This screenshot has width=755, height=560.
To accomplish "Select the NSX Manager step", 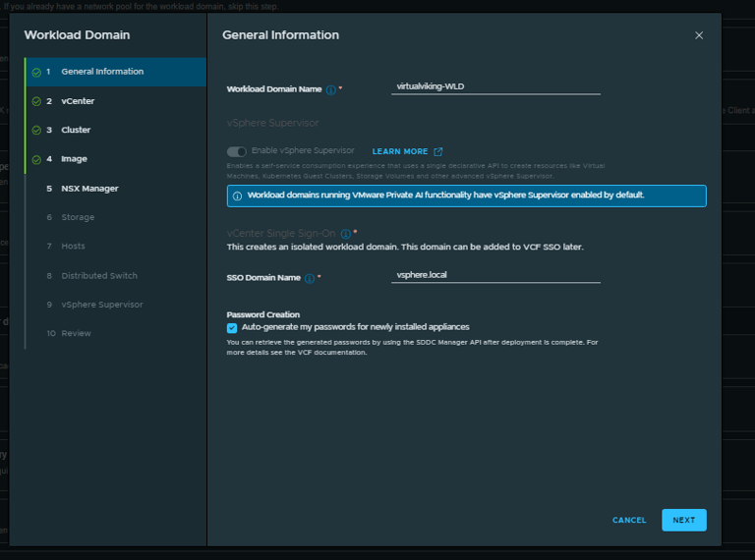I will pos(88,188).
